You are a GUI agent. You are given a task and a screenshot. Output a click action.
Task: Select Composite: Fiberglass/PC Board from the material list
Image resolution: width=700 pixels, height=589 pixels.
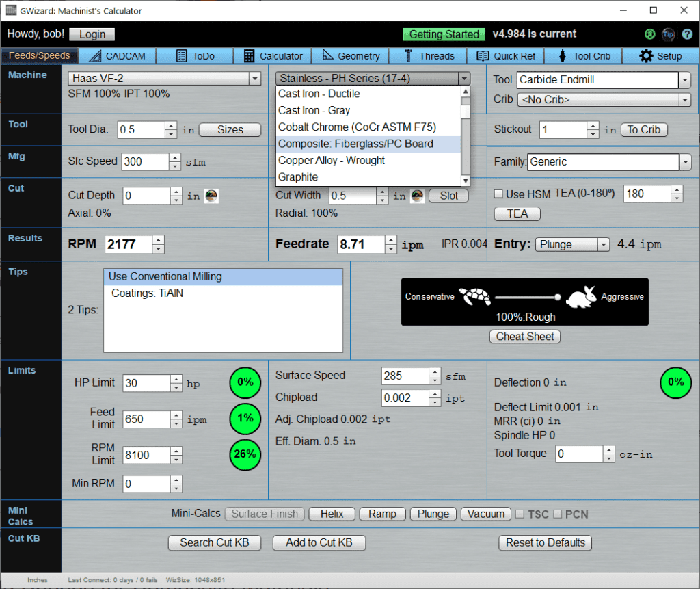click(x=355, y=144)
